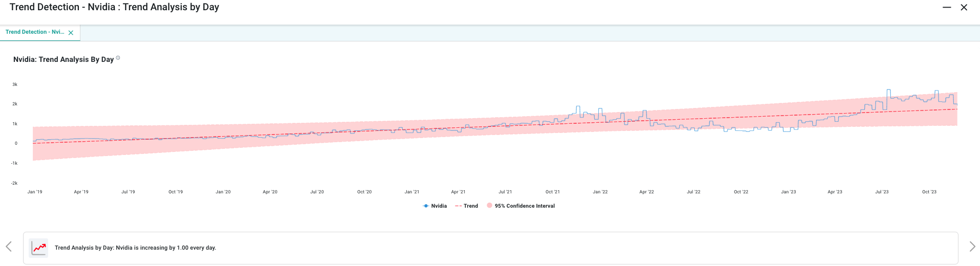Click the Jul '20 x-axis label
980x266 pixels.
[317, 192]
